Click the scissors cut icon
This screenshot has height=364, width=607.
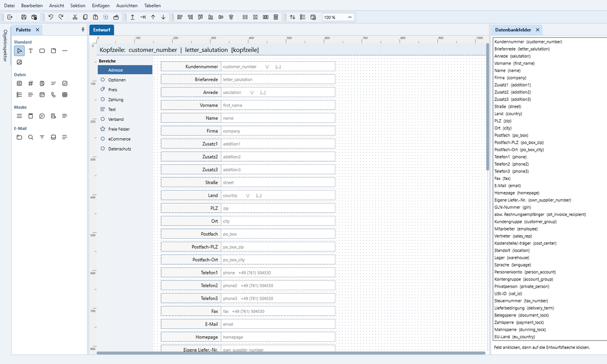coord(75,17)
